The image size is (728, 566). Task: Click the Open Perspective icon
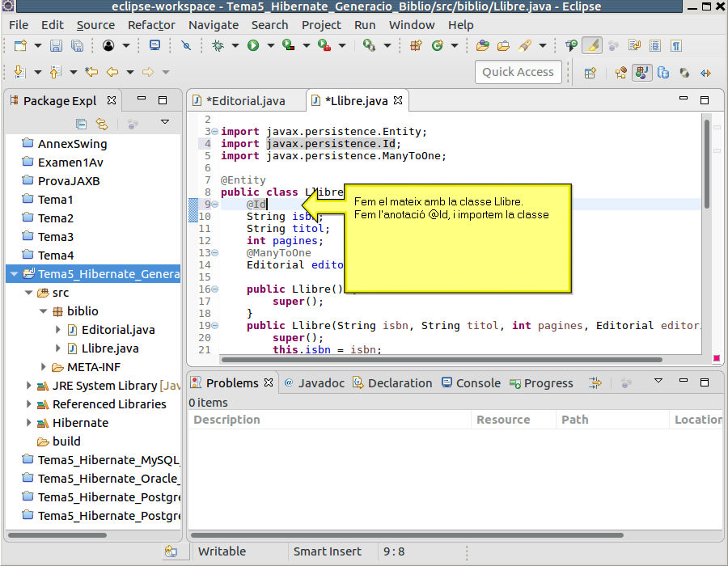click(590, 73)
